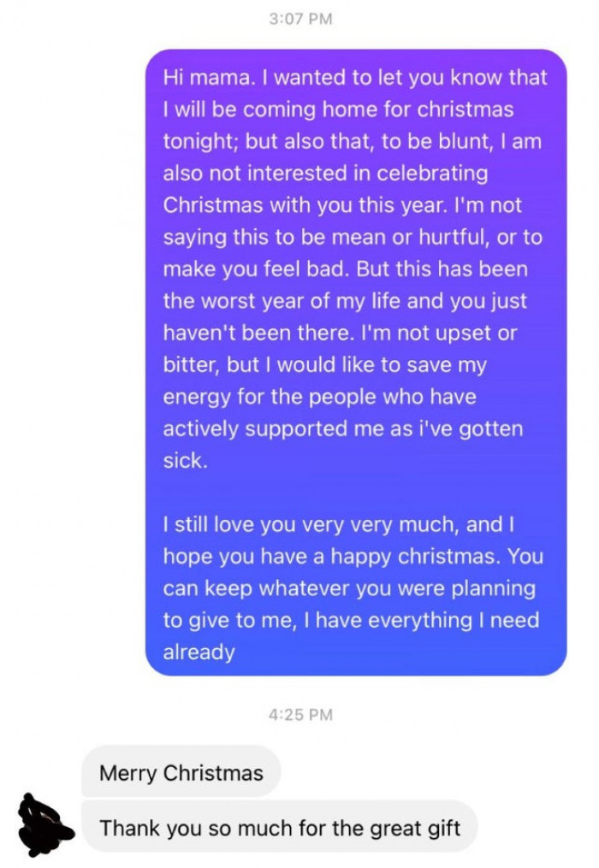This screenshot has height=868, width=599.
Task: Tap the 4:25 PM timestamp
Action: [299, 715]
